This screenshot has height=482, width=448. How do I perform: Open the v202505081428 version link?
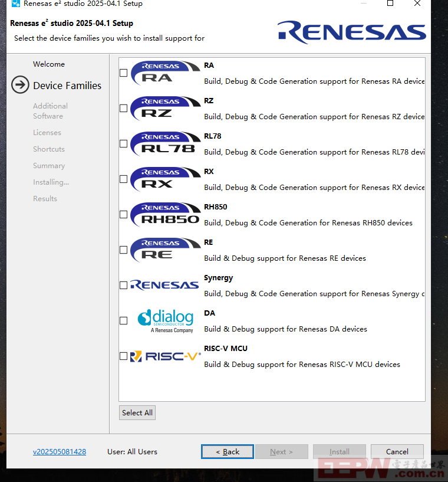pyautogui.click(x=60, y=451)
